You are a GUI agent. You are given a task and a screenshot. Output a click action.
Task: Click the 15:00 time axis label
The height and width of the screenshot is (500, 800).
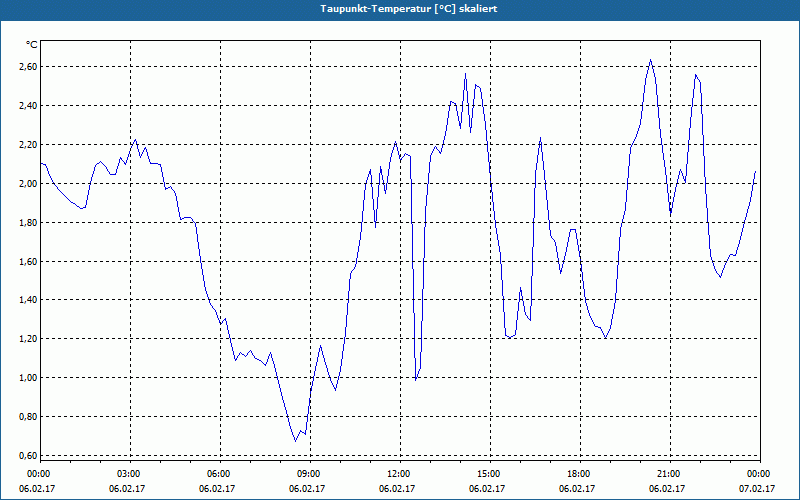click(487, 474)
